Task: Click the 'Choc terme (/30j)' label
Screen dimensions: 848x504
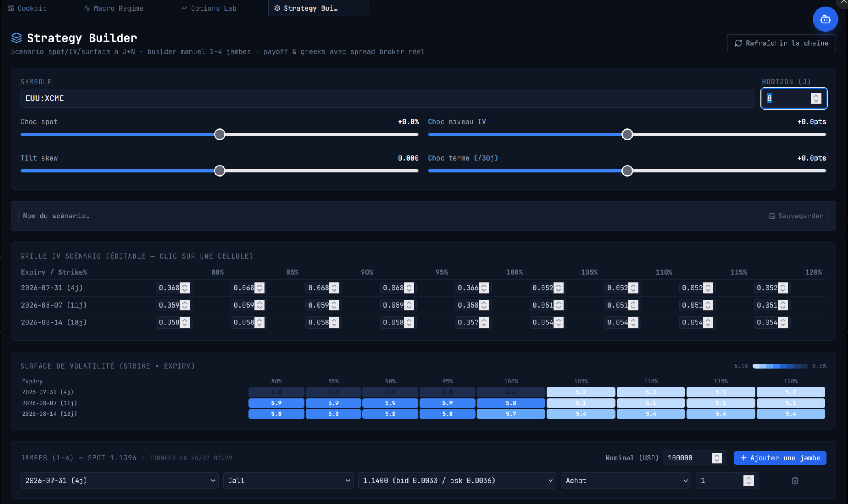Action: tap(463, 158)
